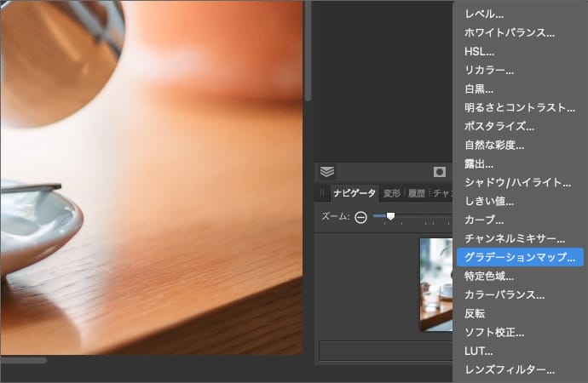This screenshot has height=383, width=588.
Task: Open the 変形 tab
Action: pos(392,193)
